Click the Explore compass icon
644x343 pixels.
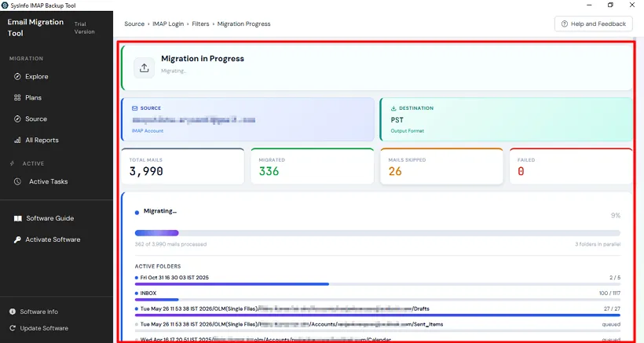pyautogui.click(x=17, y=76)
